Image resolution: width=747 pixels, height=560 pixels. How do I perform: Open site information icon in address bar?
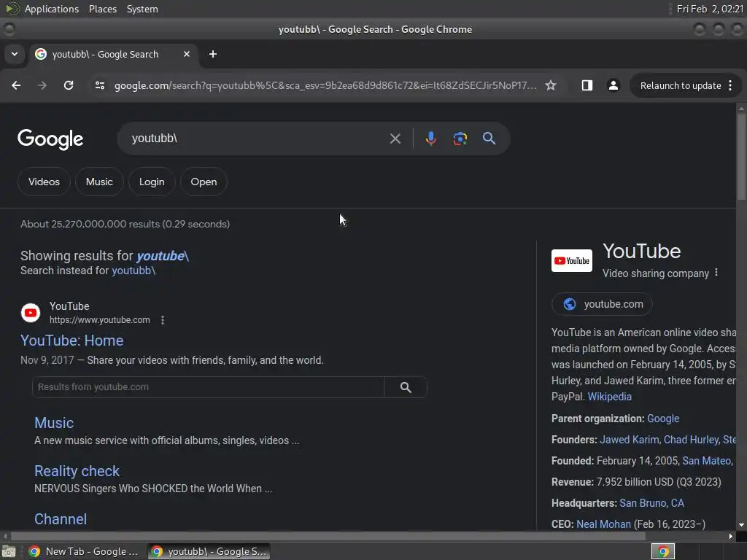[x=99, y=85]
